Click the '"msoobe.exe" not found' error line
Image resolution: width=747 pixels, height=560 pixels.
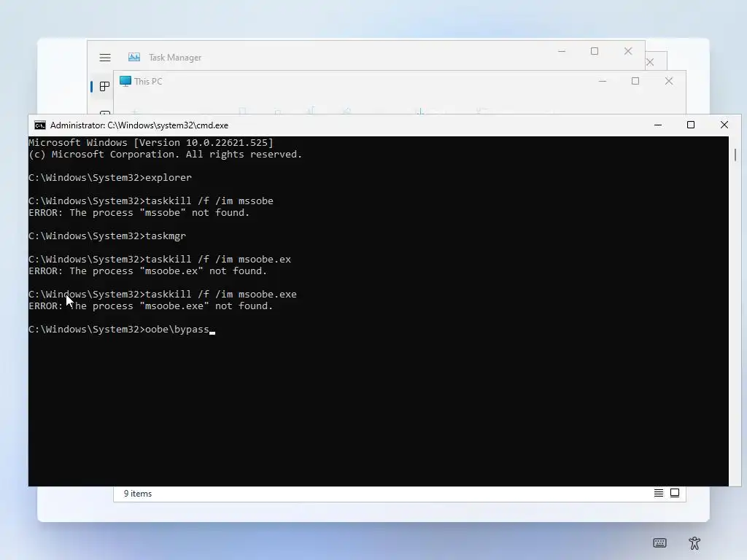coord(150,306)
